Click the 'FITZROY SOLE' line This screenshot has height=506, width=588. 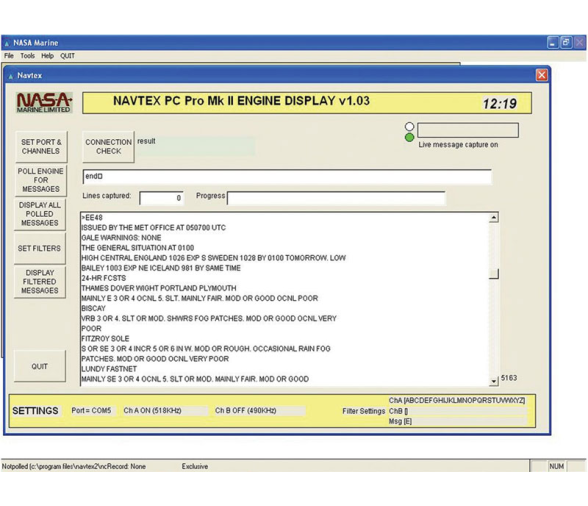[105, 339]
